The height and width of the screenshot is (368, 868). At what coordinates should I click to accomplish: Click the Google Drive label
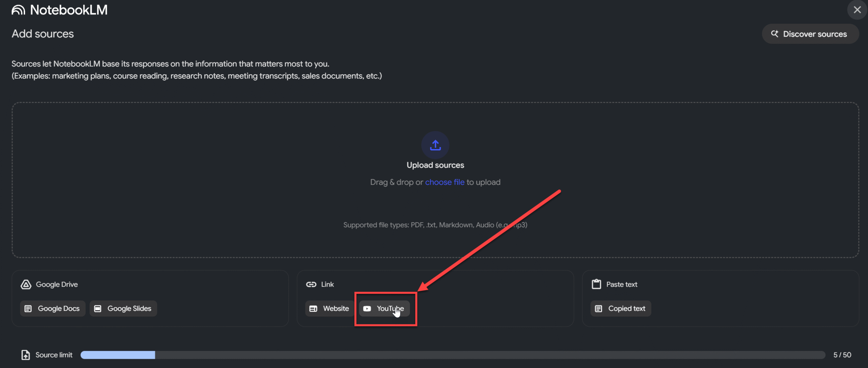coord(57,284)
